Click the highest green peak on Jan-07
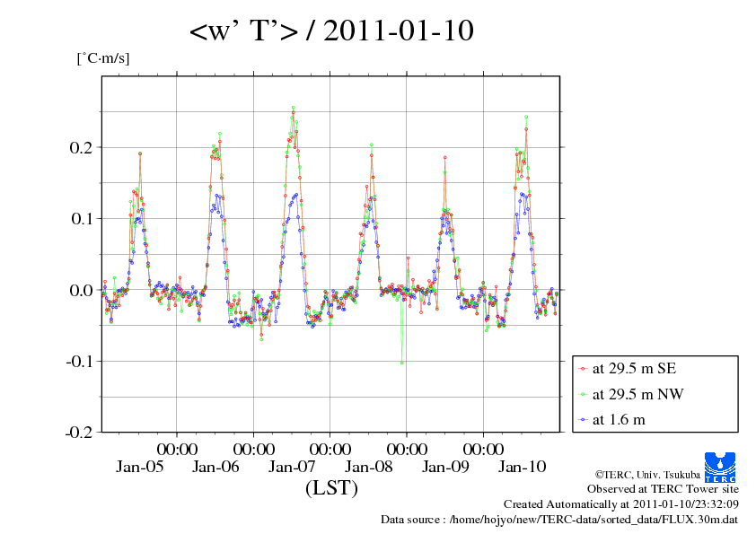 click(293, 108)
